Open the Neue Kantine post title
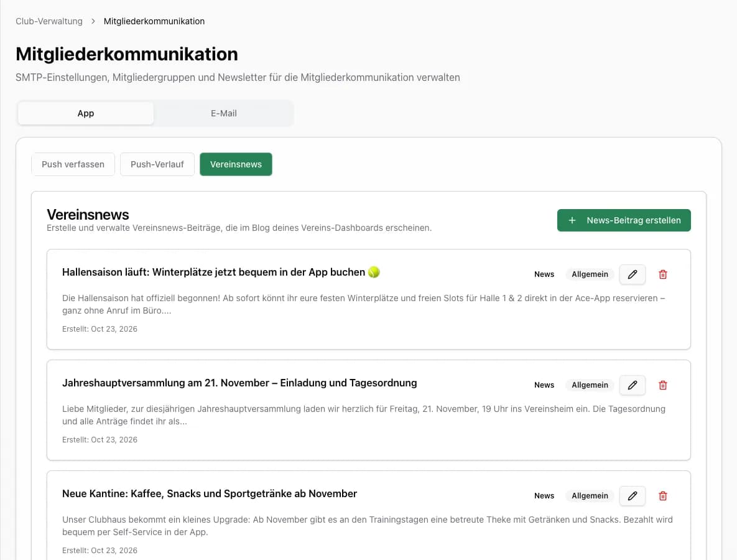Screen dimensions: 737x560 (210, 493)
